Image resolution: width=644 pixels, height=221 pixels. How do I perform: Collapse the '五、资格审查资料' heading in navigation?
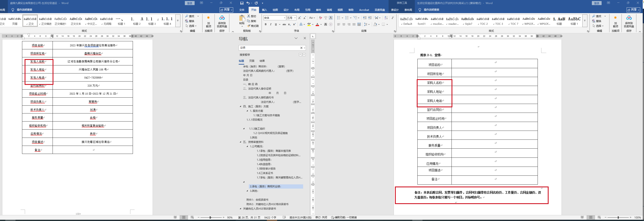click(x=241, y=142)
